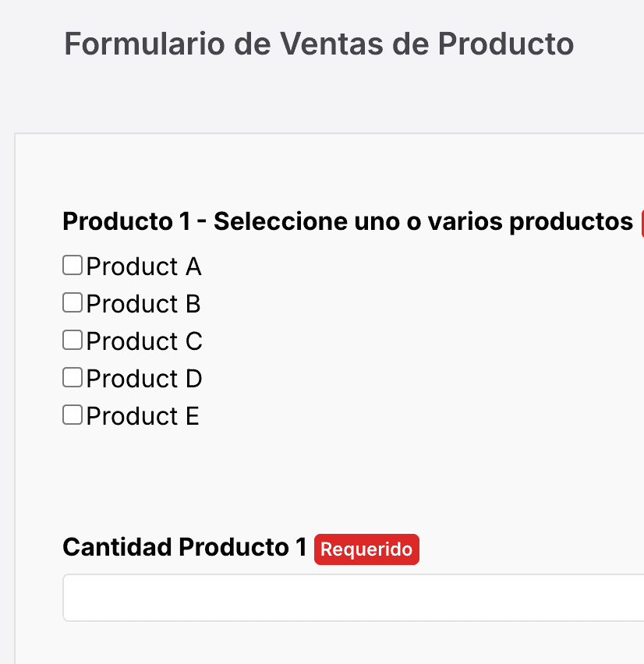The width and height of the screenshot is (644, 664).
Task: Toggle Product A selection off
Action: click(72, 265)
